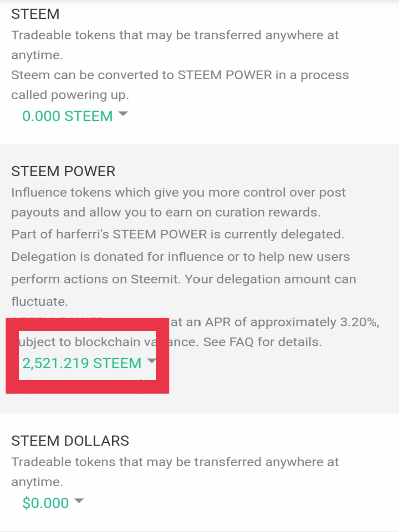
Task: Select the STEEM section heading
Action: (35, 14)
